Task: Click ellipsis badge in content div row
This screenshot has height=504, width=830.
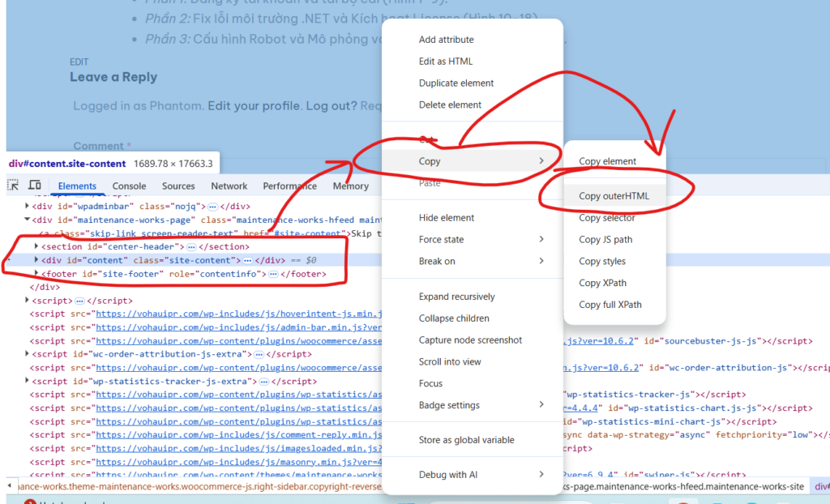Action: 248,261
